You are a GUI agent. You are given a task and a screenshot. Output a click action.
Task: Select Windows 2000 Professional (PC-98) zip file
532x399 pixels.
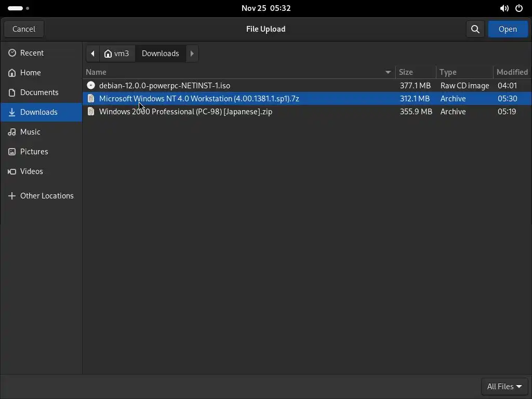click(307, 112)
